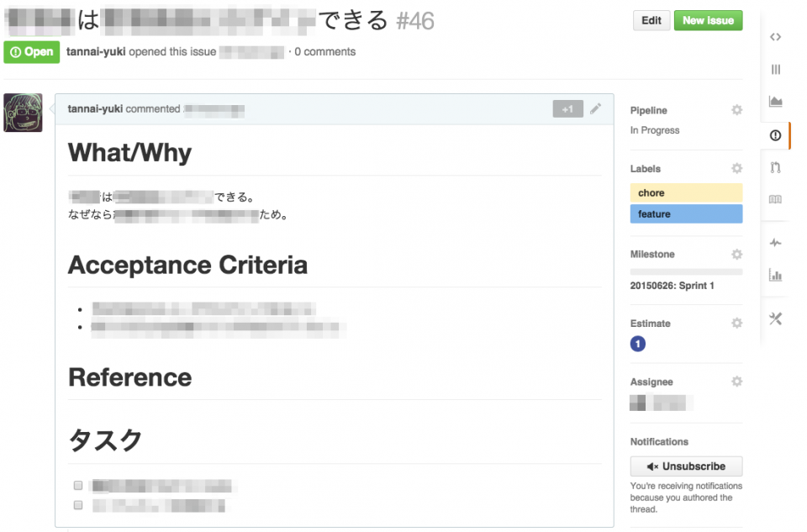Screen dimensions: 807x532
Task: Click the Estimate value badge showing 1
Action: (638, 344)
